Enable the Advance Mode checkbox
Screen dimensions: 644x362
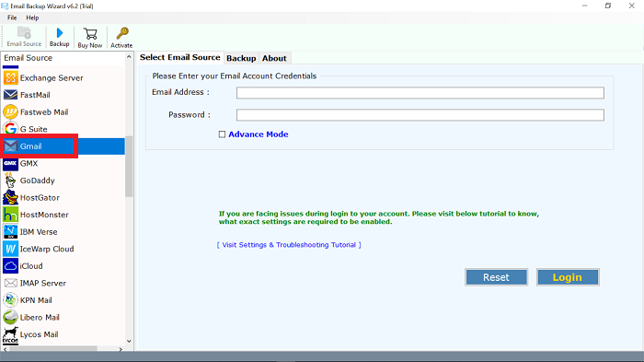pos(223,134)
